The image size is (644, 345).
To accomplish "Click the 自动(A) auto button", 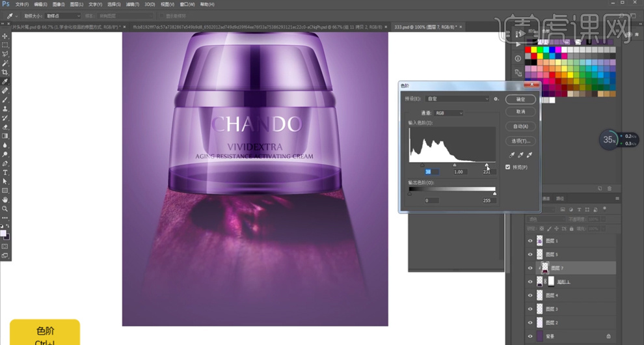I will click(520, 126).
